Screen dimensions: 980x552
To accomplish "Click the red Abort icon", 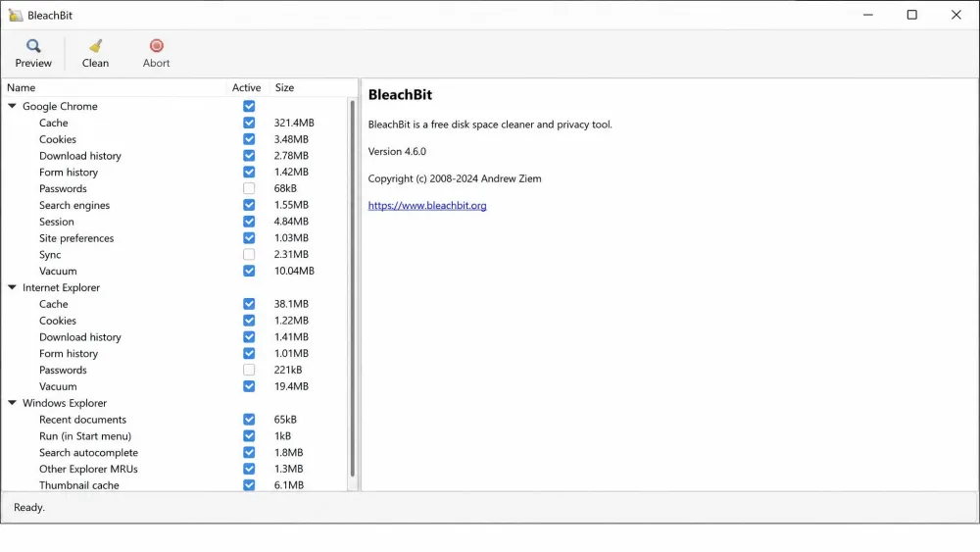I will pos(156,46).
